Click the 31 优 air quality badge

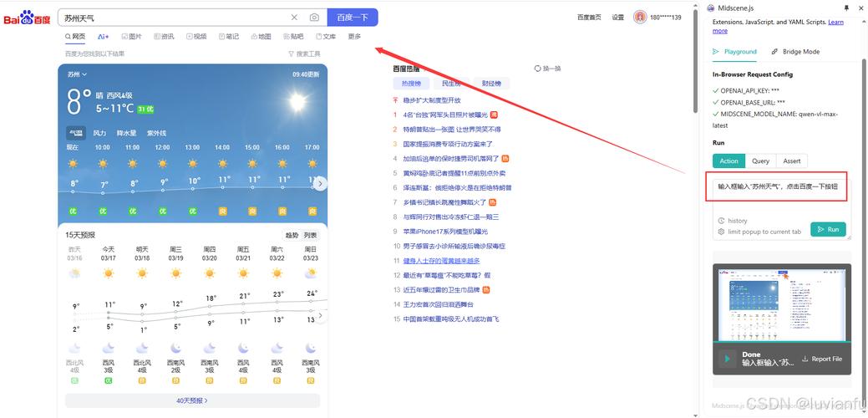click(145, 109)
